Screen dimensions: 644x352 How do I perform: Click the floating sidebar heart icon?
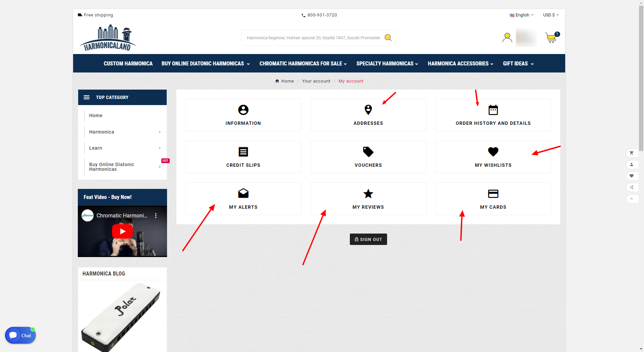(x=632, y=176)
